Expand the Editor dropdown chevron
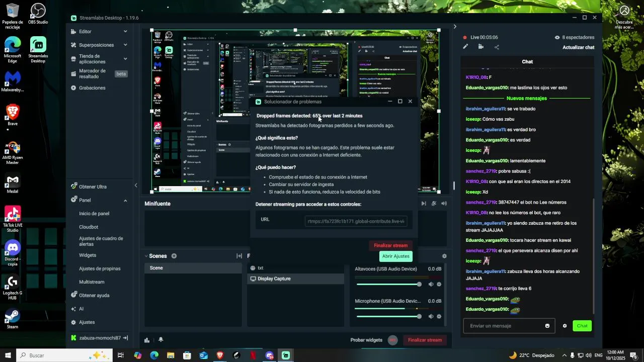Image resolution: width=644 pixels, height=362 pixels. (125, 31)
